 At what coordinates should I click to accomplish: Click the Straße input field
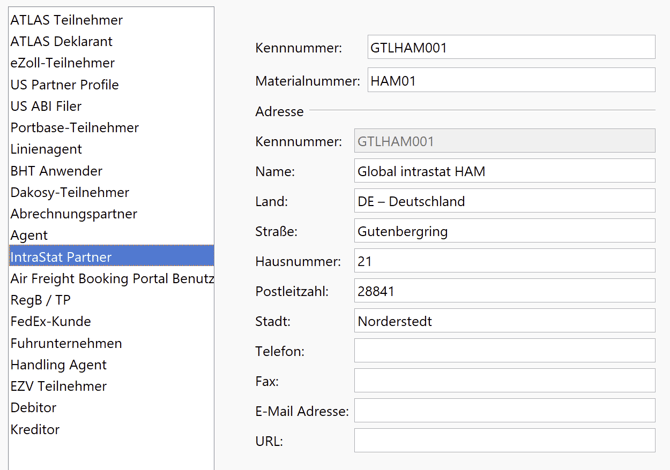[504, 231]
